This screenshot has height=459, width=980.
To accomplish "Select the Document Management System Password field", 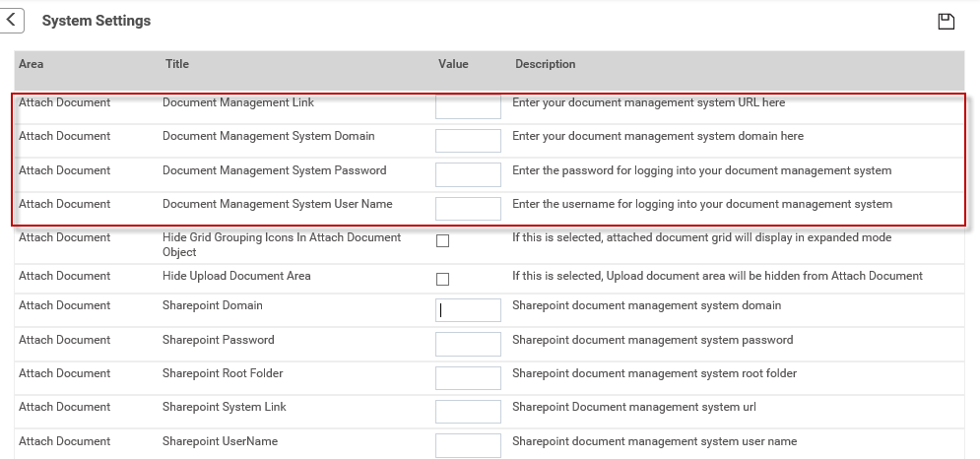I will [468, 174].
